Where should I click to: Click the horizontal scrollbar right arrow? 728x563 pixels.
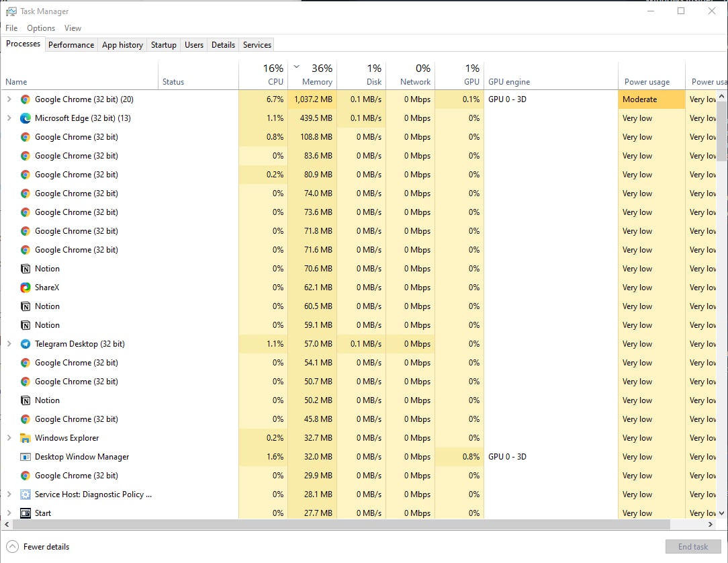pos(711,525)
